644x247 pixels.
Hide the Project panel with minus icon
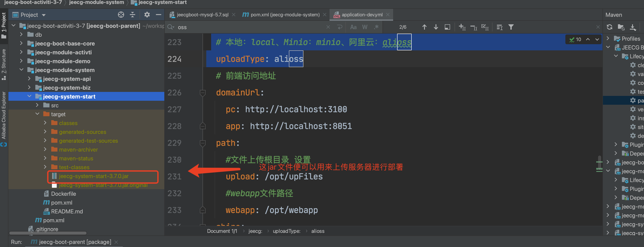pos(158,15)
